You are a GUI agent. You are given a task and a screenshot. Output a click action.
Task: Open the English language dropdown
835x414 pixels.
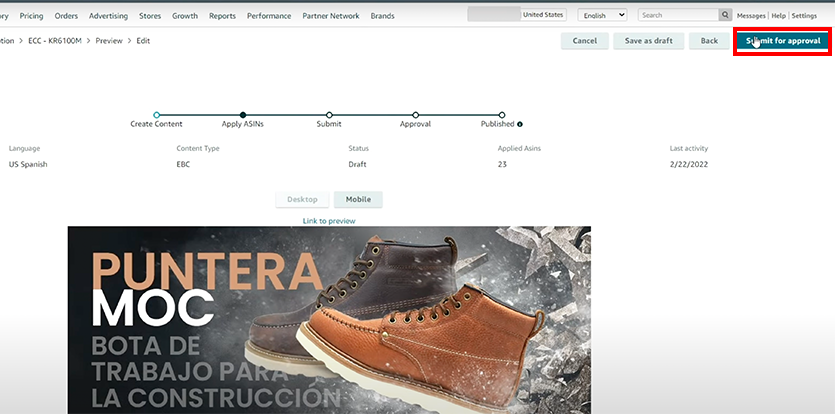602,15
